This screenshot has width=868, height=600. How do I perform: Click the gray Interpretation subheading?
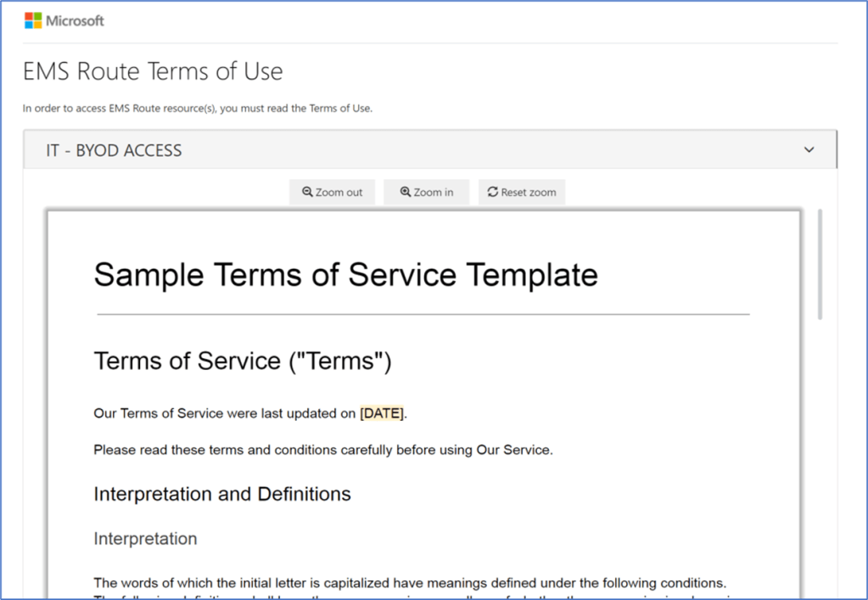(145, 539)
